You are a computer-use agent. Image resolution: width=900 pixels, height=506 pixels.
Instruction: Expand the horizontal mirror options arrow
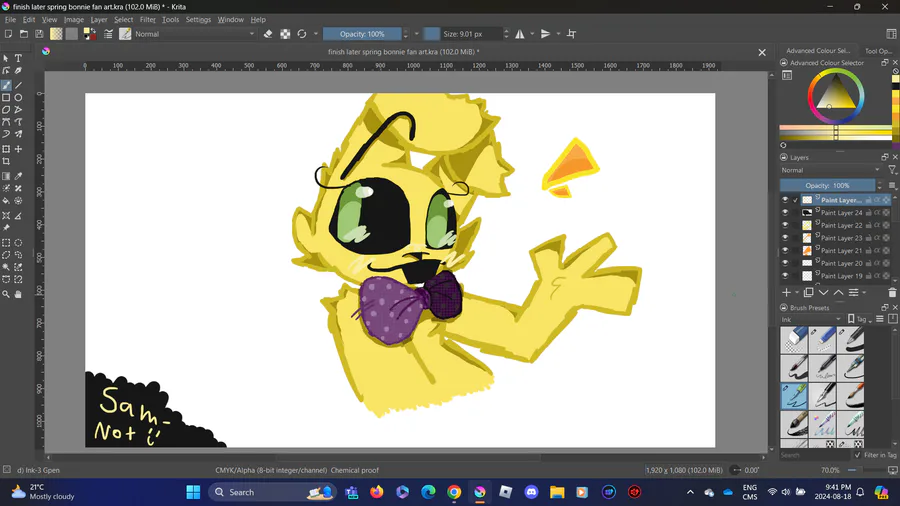532,34
